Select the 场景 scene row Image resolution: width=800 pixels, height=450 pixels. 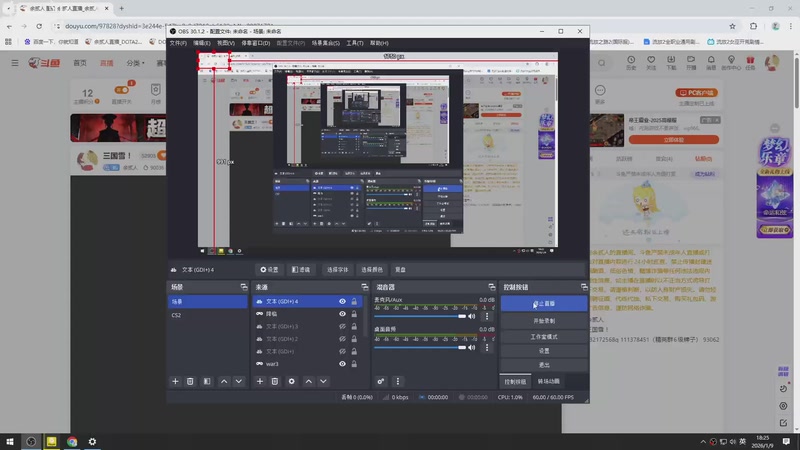click(x=208, y=302)
